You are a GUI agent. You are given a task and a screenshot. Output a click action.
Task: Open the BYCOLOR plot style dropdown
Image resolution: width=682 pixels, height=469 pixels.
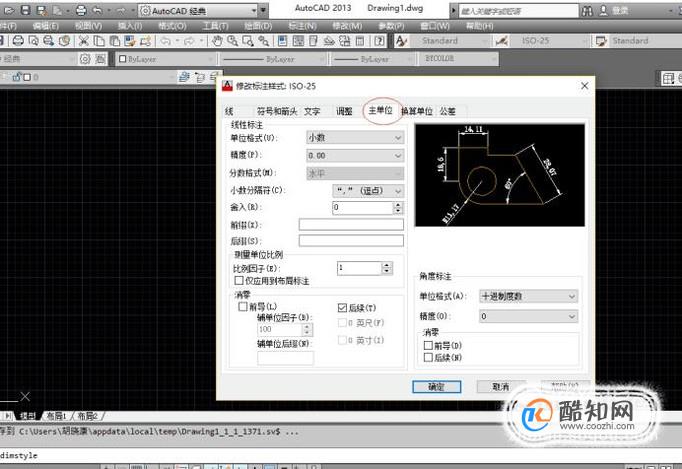(458, 58)
